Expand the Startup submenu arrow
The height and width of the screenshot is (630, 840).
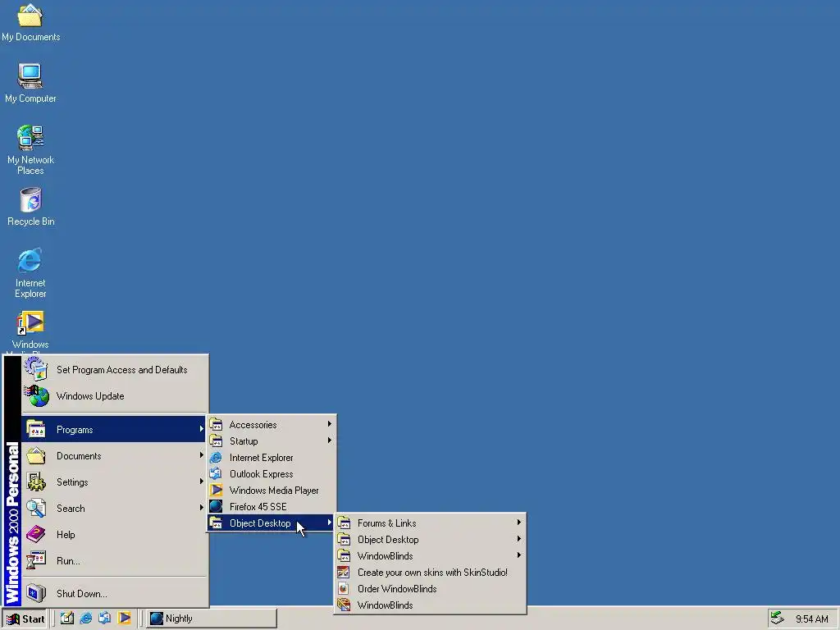(x=330, y=441)
